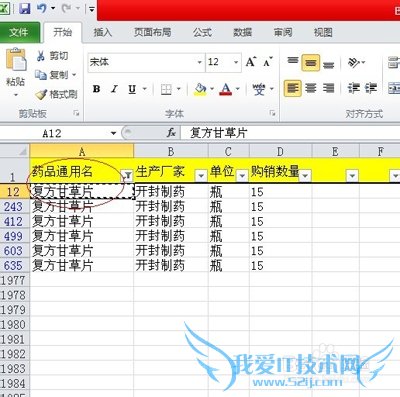The height and width of the screenshot is (397, 400).
Task: Click the 粘贴 paste clipboard icon
Action: tap(16, 60)
